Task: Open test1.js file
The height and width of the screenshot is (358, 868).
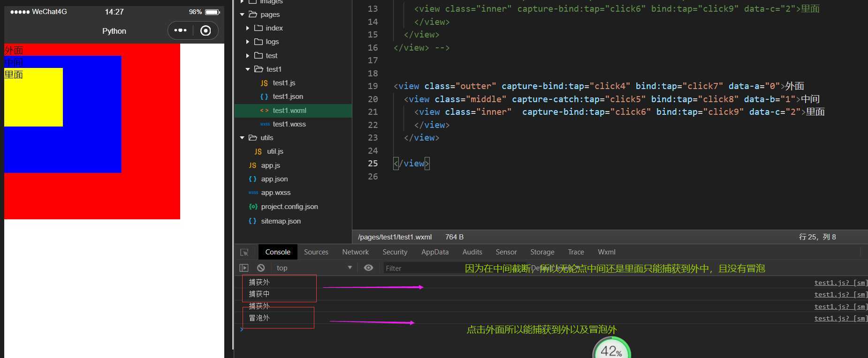Action: click(x=284, y=82)
